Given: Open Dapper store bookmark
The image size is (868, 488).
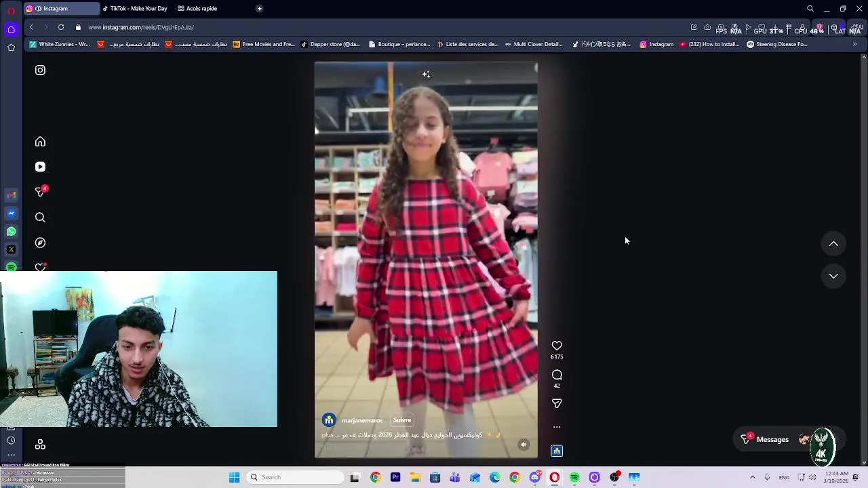Looking at the screenshot, I should [331, 44].
